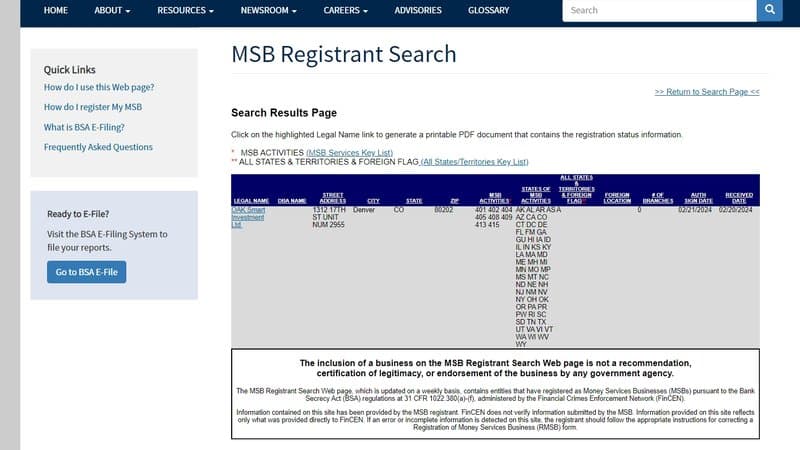Click the Search input field
This screenshot has height=450, width=800.
658,10
